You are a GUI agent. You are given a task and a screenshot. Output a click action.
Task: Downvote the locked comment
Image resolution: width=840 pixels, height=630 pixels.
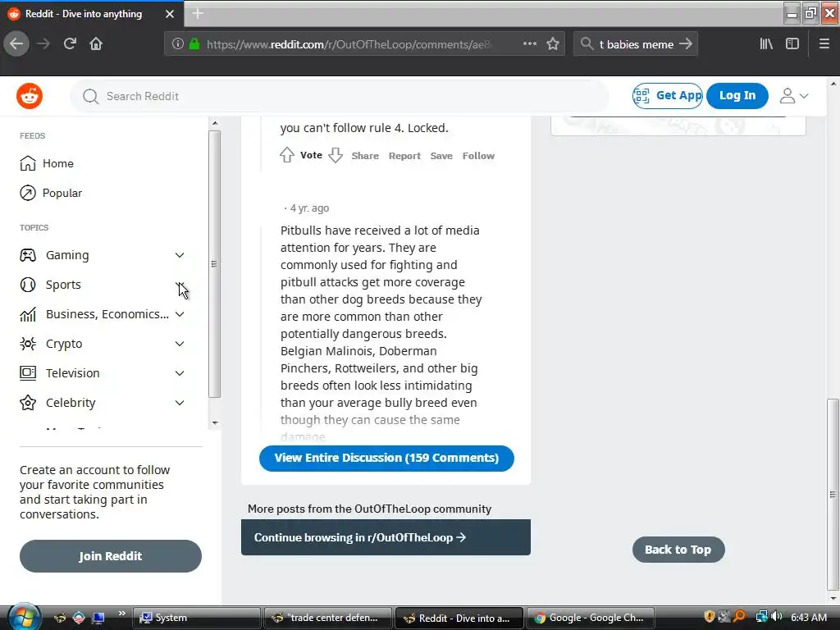coord(336,155)
